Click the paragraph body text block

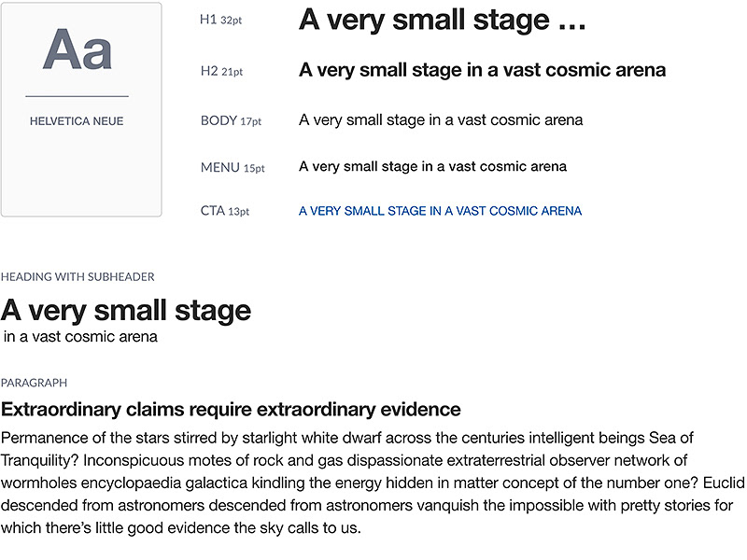pyautogui.click(x=373, y=483)
